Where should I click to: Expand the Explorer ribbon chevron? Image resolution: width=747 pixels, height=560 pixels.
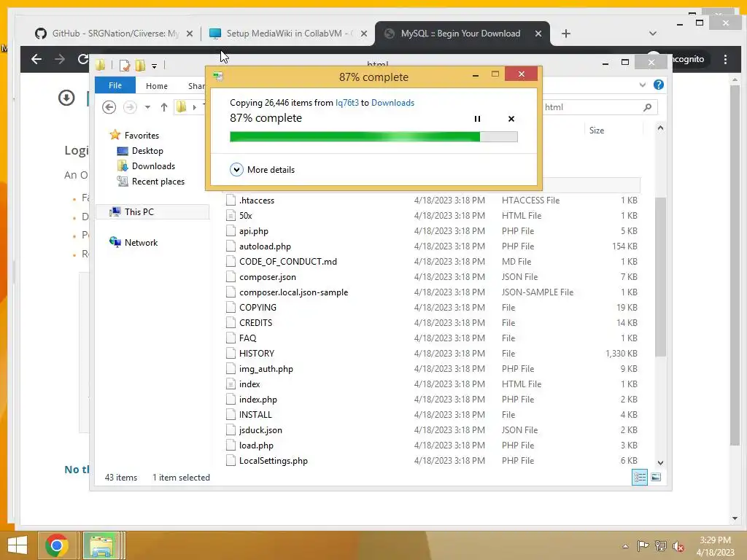[x=642, y=85]
